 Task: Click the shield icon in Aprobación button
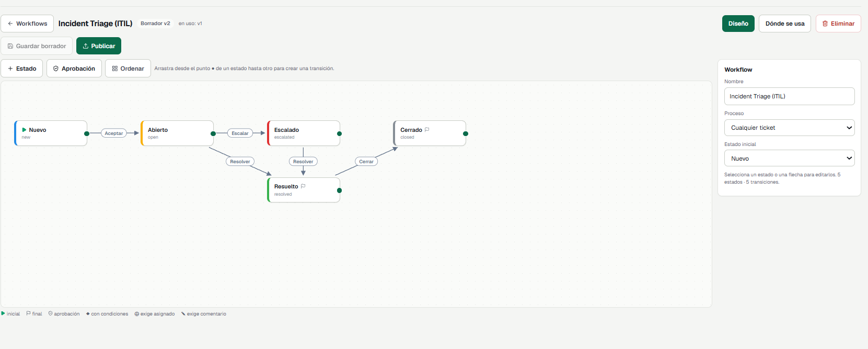(56, 69)
